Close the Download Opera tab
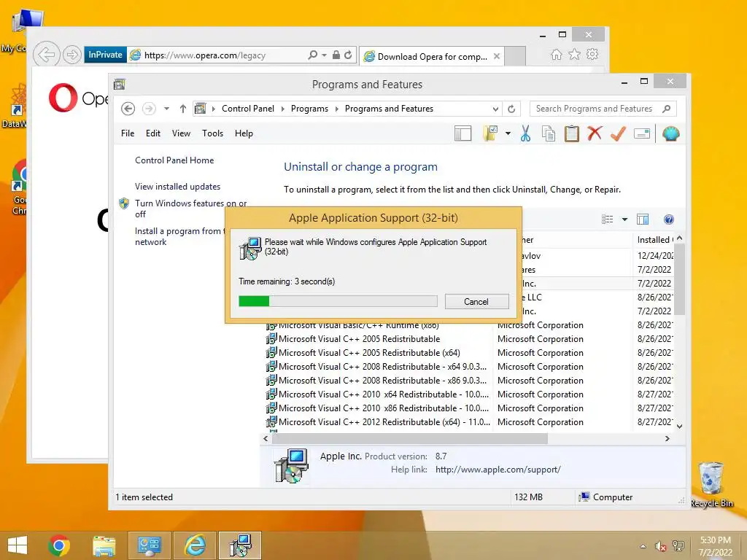This screenshot has height=560, width=747. click(497, 56)
